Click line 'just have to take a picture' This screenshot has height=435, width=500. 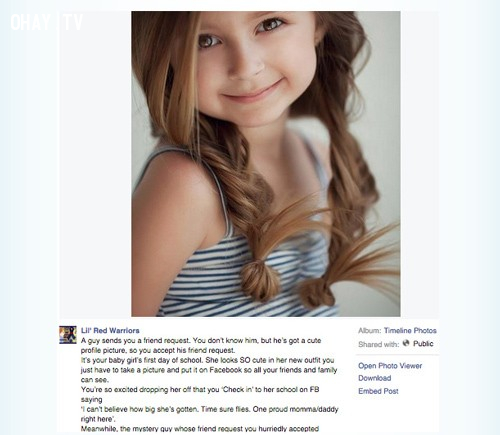tap(209, 370)
